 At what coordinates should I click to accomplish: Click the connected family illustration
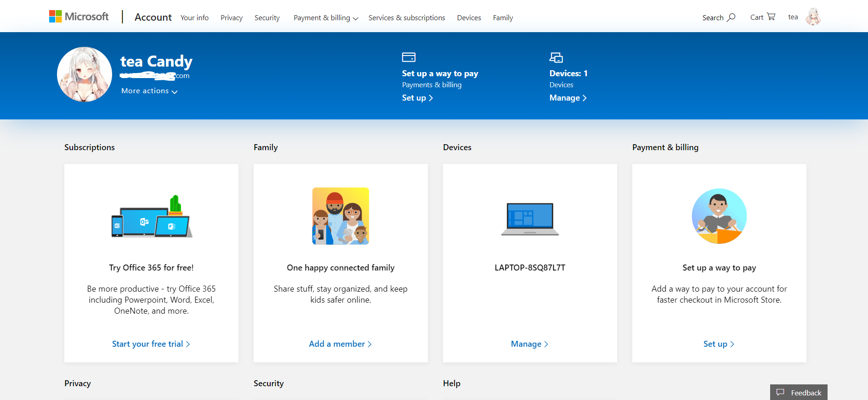(x=340, y=216)
